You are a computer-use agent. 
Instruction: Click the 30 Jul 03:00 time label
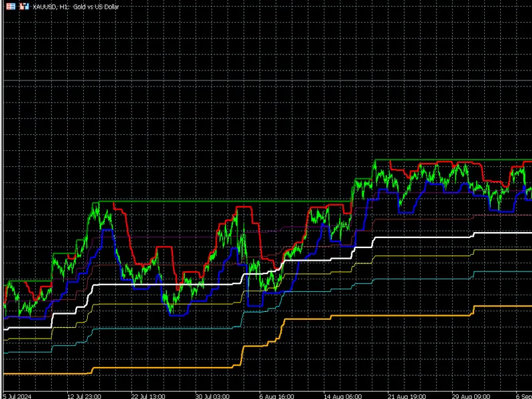pos(212,396)
